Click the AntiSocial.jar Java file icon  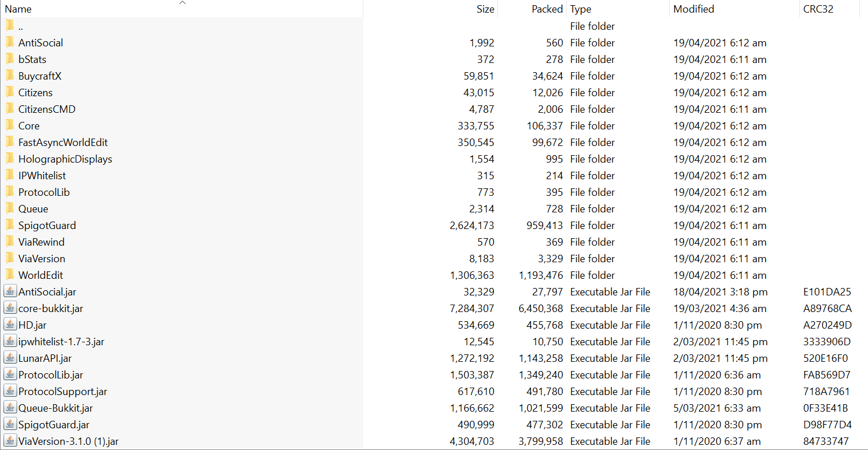pos(10,291)
